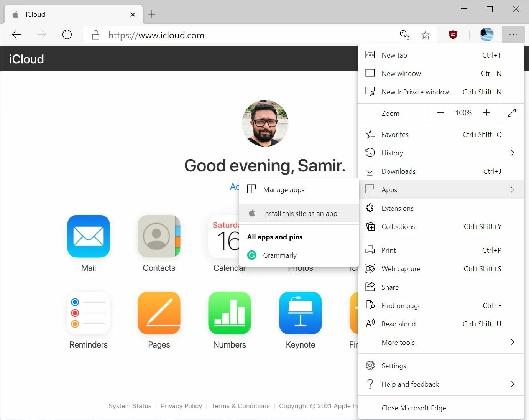Screen dimensions: 529x420
Task: Select Close Microsoft Edge
Action: pos(441,408)
